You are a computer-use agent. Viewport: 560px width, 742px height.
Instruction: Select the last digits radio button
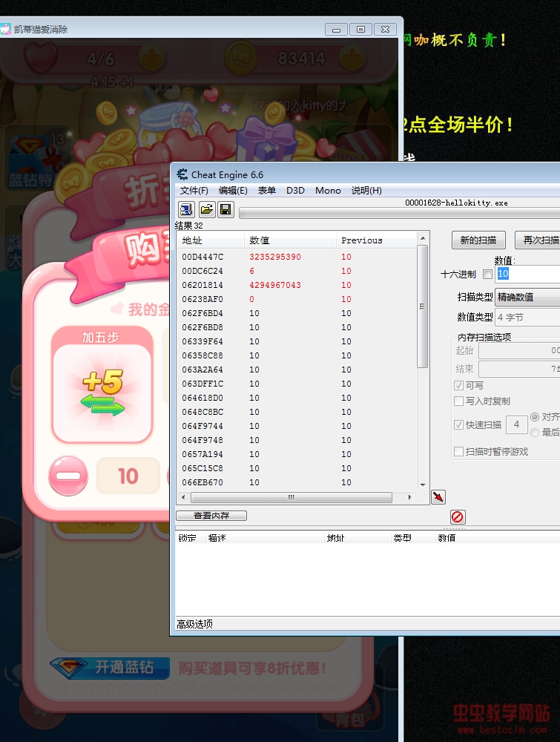coord(535,433)
